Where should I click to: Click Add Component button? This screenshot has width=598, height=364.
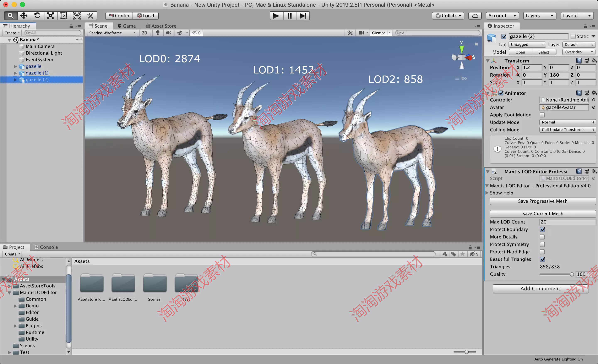(x=540, y=289)
